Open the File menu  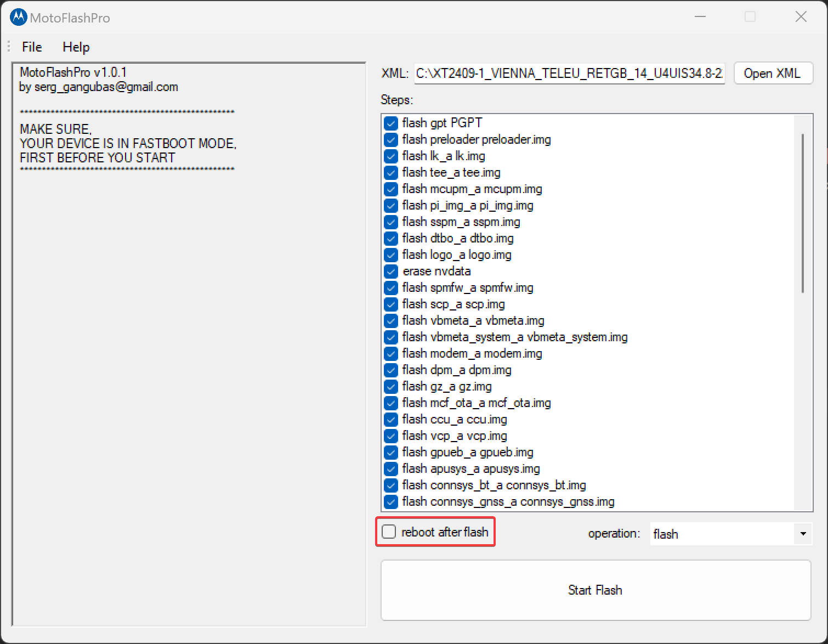(32, 47)
